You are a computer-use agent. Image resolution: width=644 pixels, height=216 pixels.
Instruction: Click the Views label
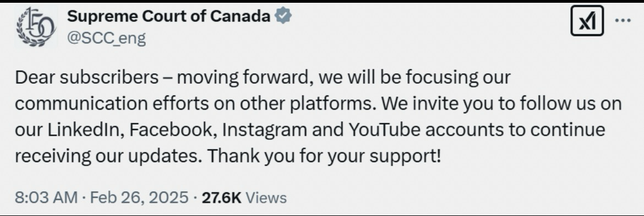pyautogui.click(x=266, y=197)
